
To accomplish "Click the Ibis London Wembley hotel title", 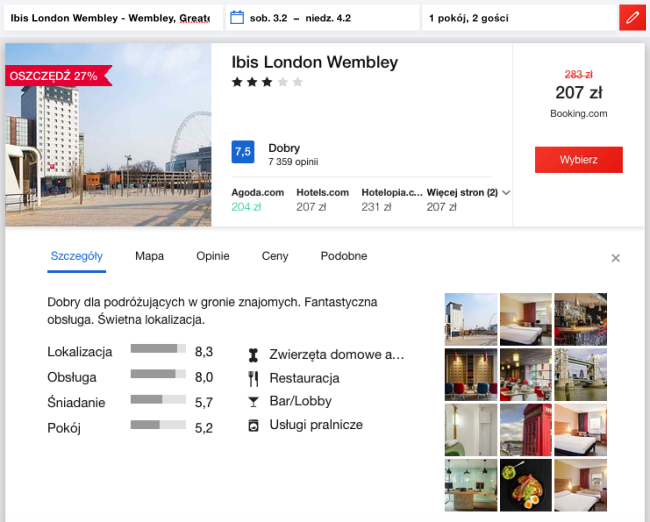I will point(315,62).
